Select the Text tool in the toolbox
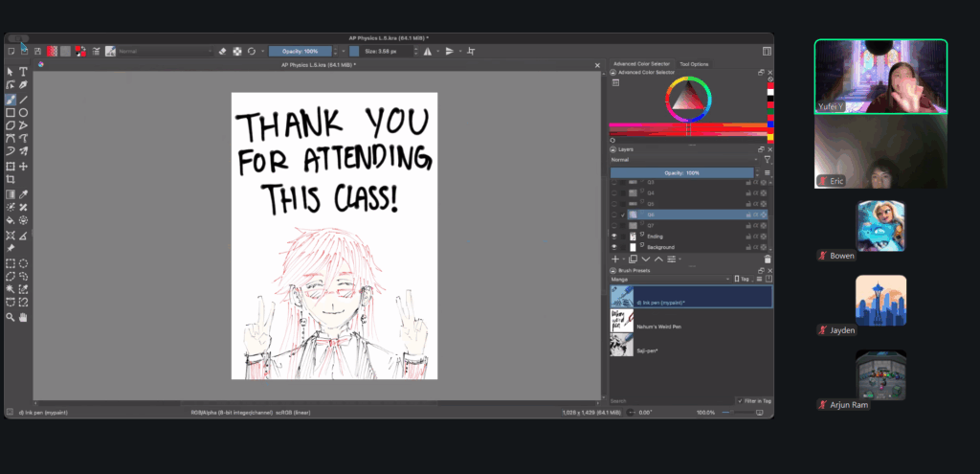 tap(23, 72)
